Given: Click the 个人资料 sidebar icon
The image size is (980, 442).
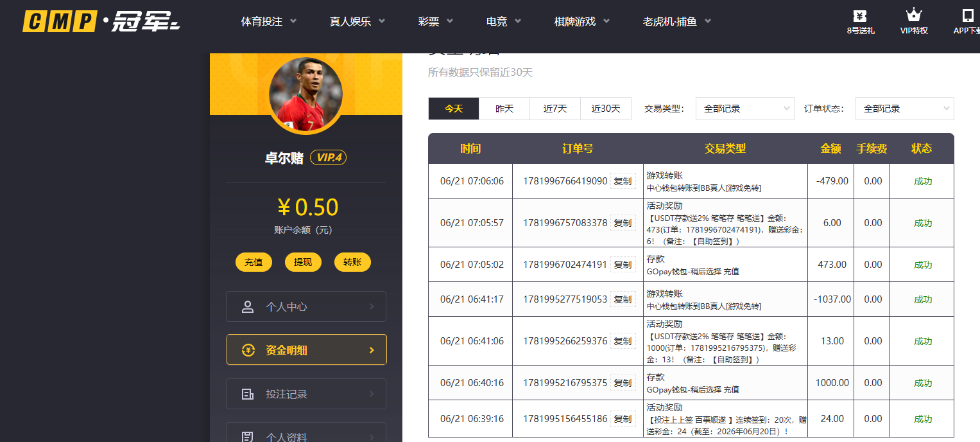Looking at the screenshot, I should pyautogui.click(x=248, y=437).
